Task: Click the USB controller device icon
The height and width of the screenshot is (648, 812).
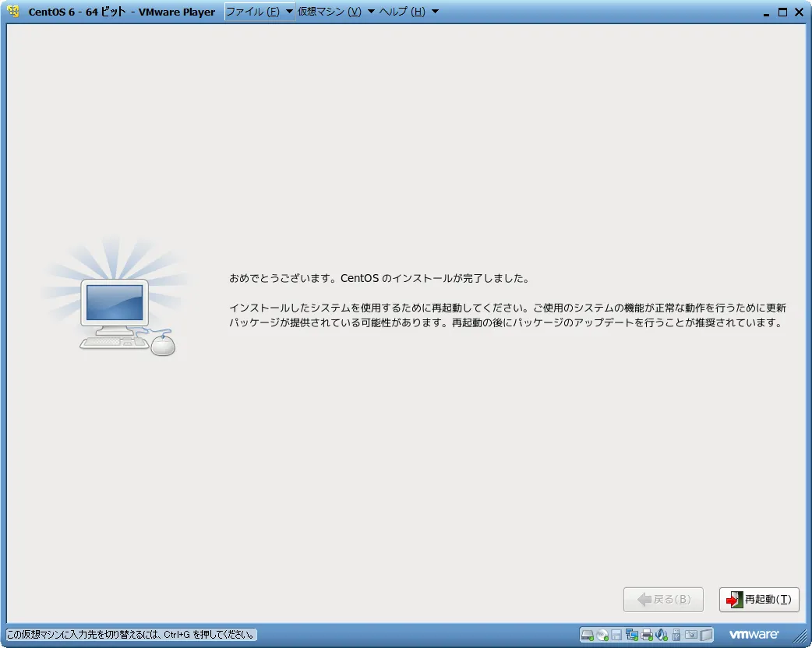Action: tap(676, 634)
